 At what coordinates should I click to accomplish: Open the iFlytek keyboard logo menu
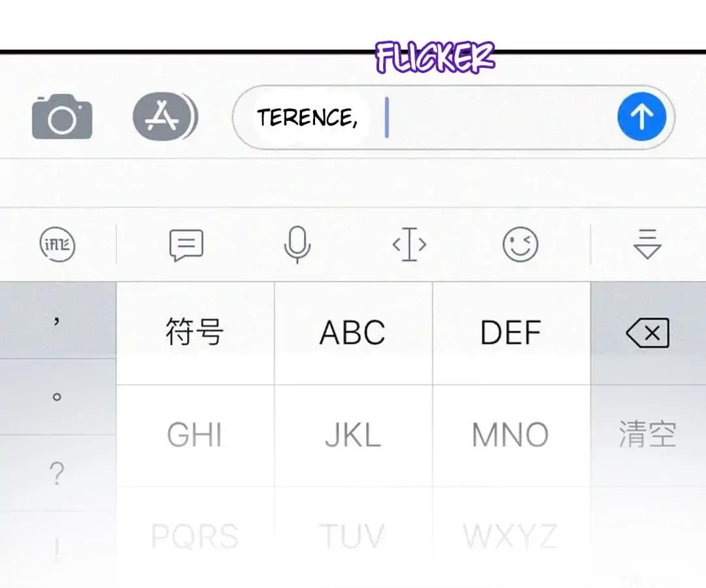point(58,244)
